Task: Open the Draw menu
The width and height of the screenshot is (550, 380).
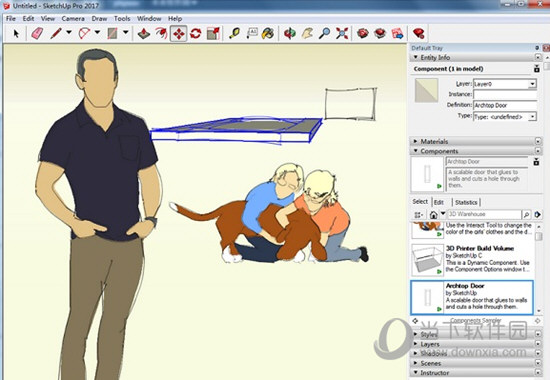Action: pos(99,19)
